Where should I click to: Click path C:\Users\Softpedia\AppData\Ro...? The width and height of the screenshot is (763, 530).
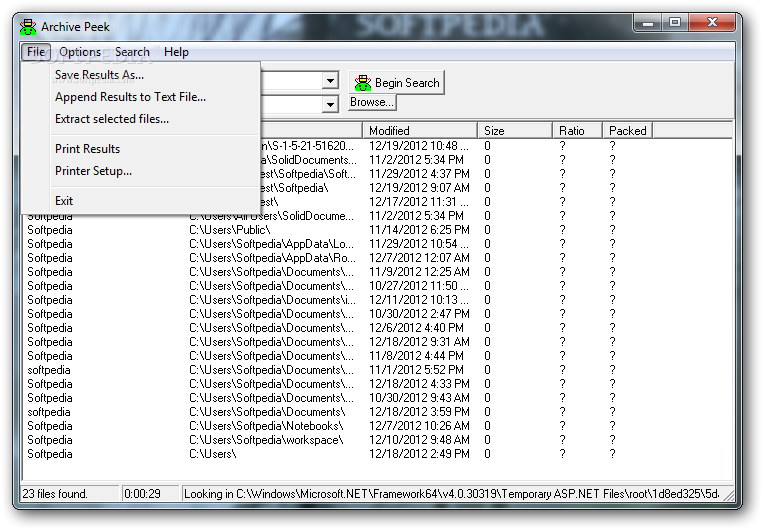click(272, 258)
